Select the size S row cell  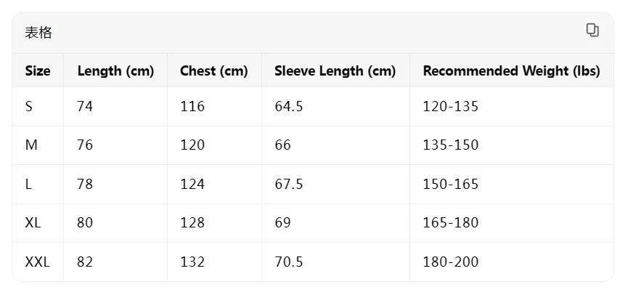29,107
